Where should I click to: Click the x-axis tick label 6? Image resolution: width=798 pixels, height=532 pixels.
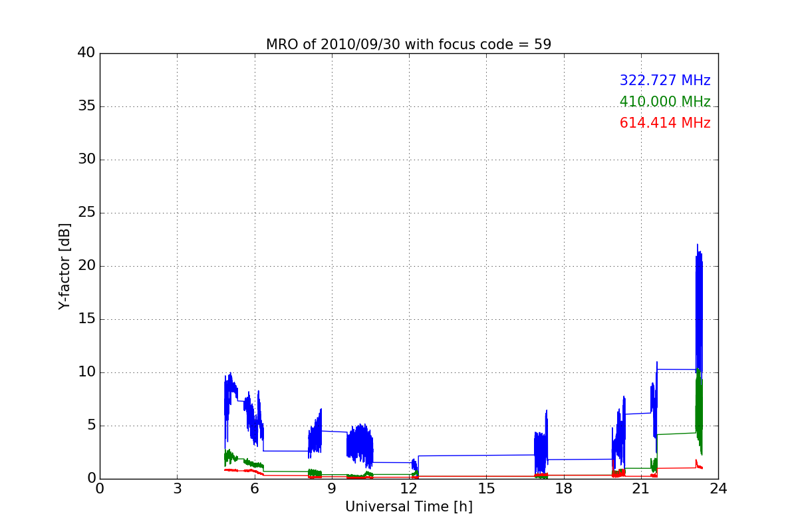pos(254,489)
